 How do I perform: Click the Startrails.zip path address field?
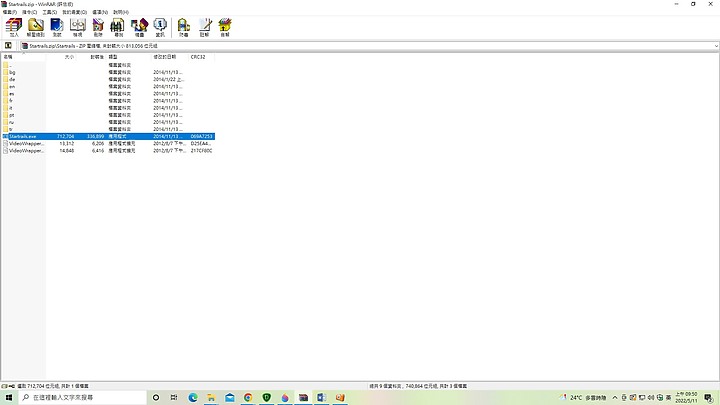[369, 46]
